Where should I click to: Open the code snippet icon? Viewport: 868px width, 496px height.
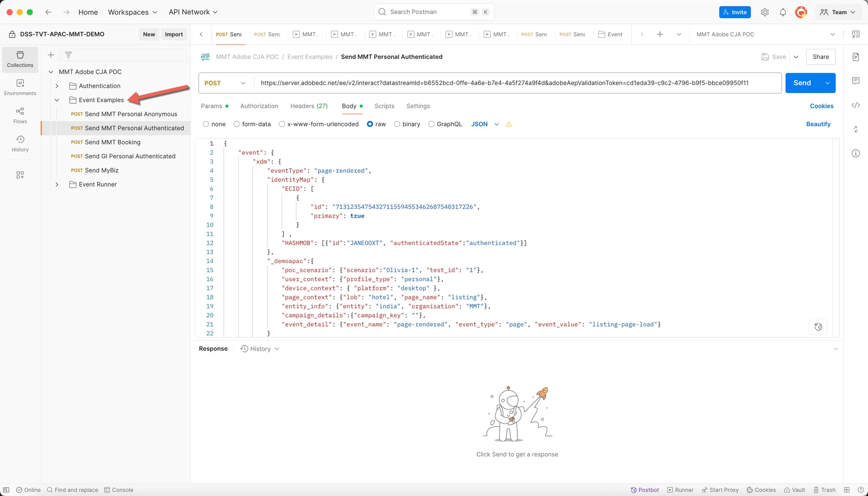(856, 105)
